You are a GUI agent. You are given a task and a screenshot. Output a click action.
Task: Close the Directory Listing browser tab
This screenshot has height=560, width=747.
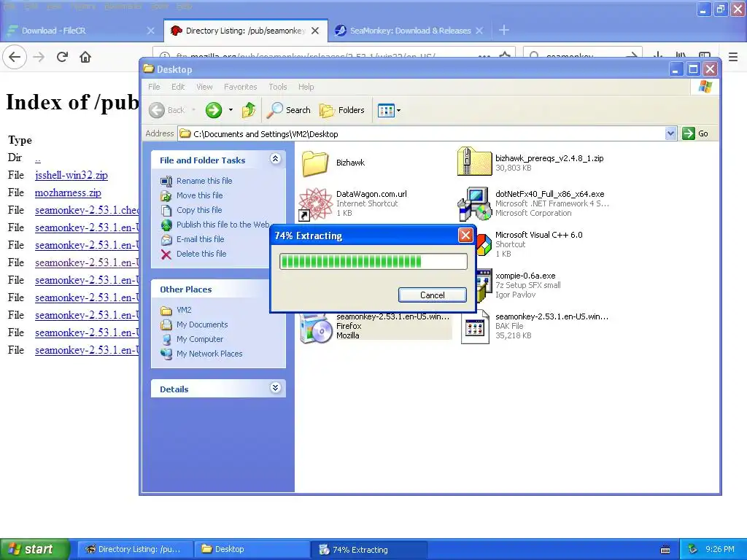pyautogui.click(x=315, y=31)
